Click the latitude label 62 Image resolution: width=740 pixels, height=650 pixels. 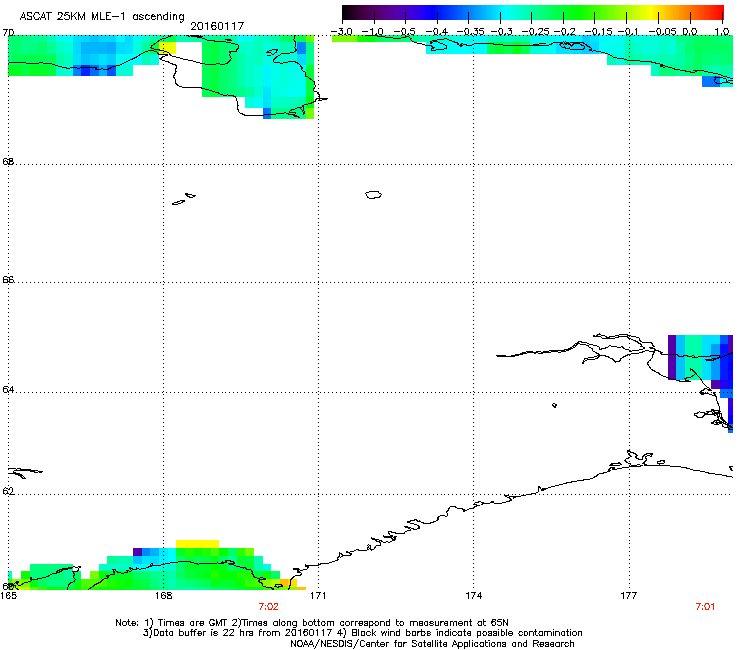point(8,492)
